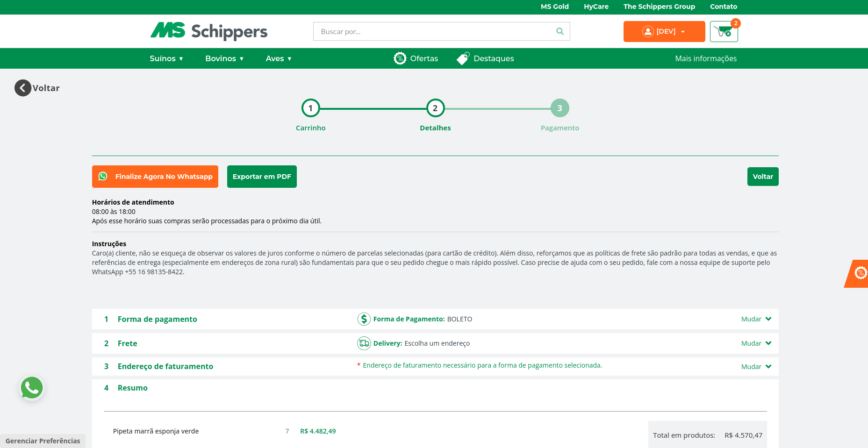Click the search magnifier icon
868x448 pixels.
coord(560,31)
